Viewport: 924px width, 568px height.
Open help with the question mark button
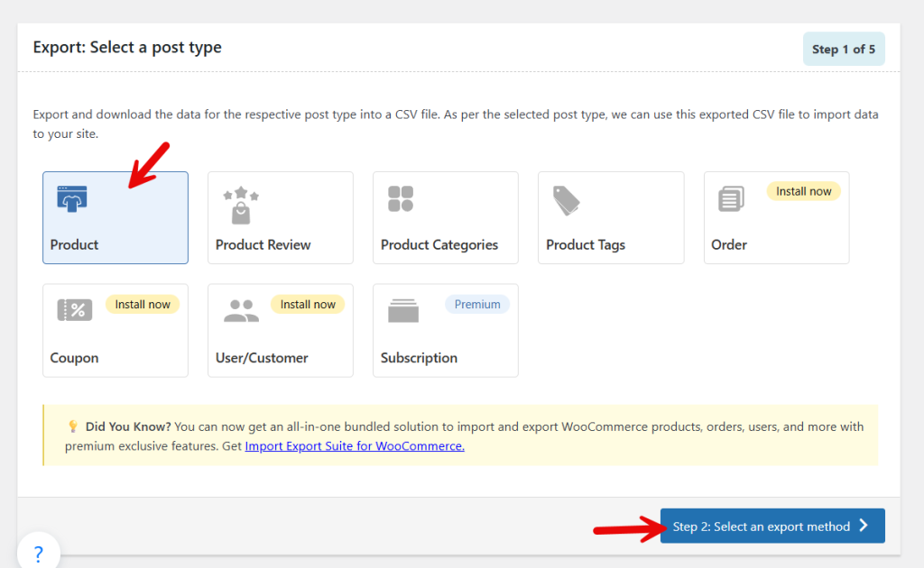[38, 553]
